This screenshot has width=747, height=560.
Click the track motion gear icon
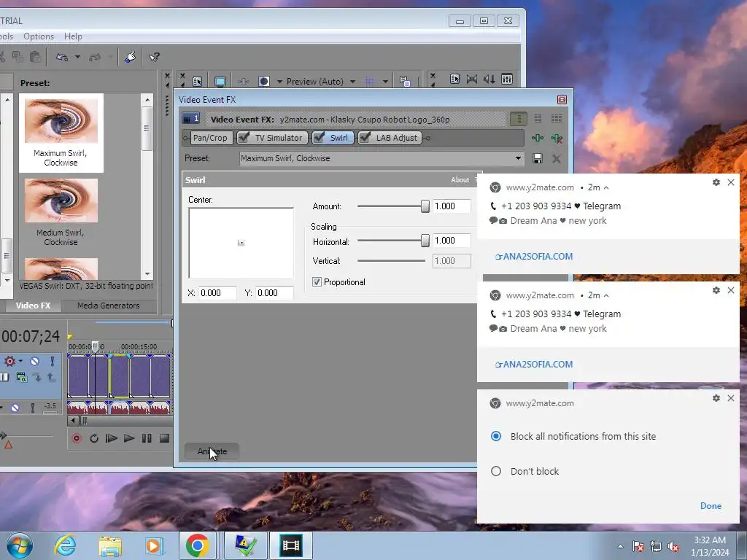click(x=9, y=362)
